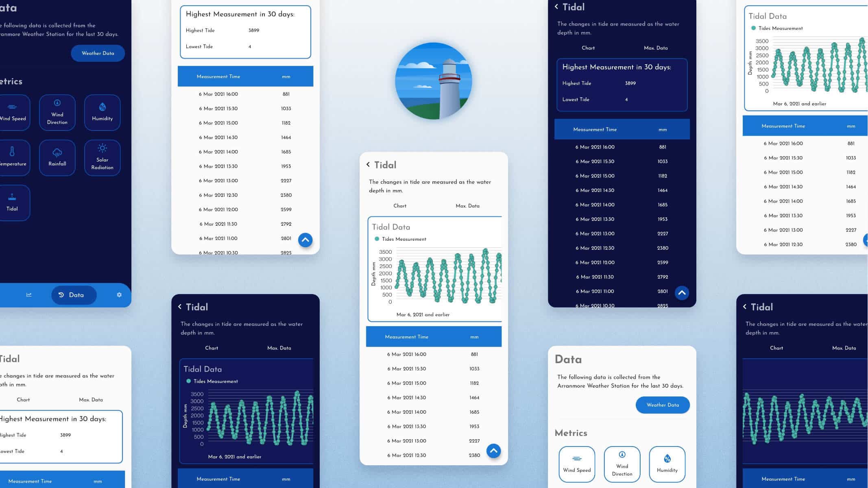Viewport: 868px width, 488px height.
Task: Open the Solar Radiation metric tile
Action: click(102, 158)
